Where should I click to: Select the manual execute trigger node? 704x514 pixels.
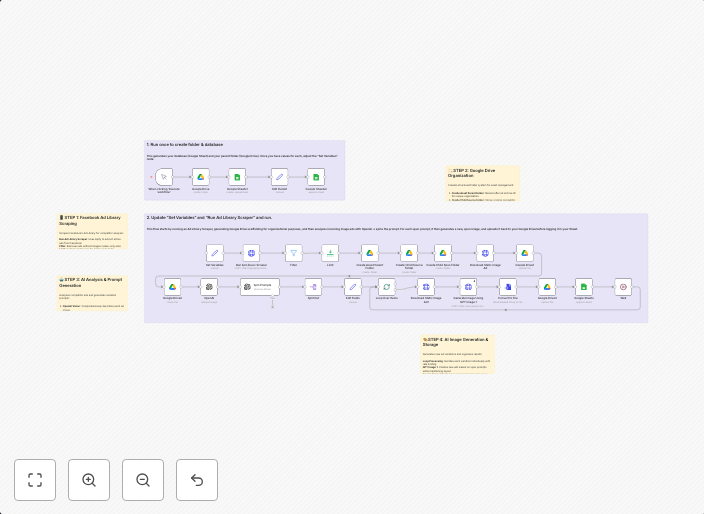click(164, 177)
